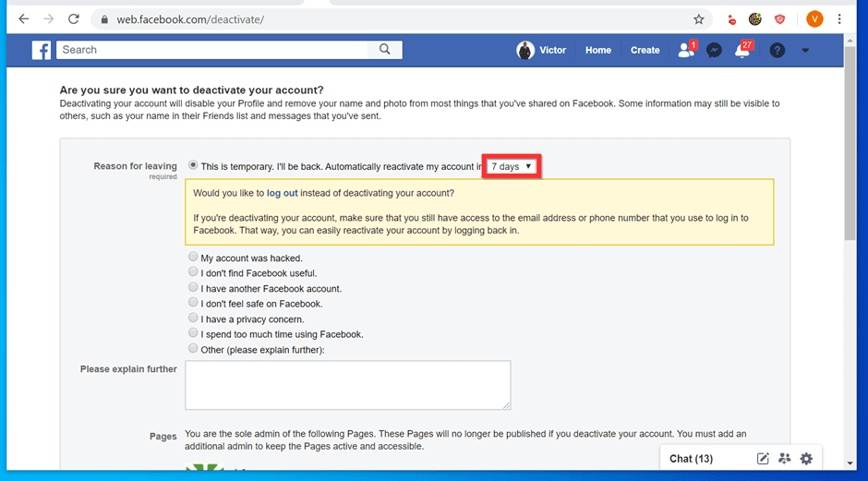868x481 pixels.
Task: Click the round multicolor extension icon
Action: click(x=755, y=19)
